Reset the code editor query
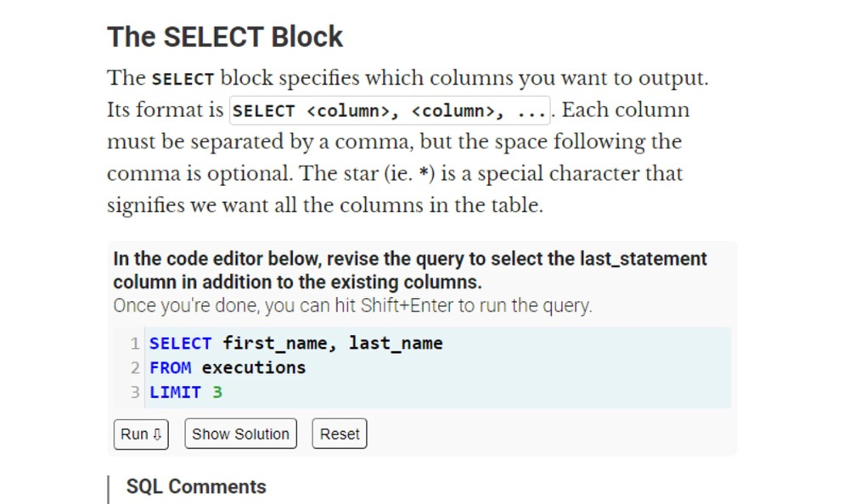849x504 pixels. click(x=340, y=434)
